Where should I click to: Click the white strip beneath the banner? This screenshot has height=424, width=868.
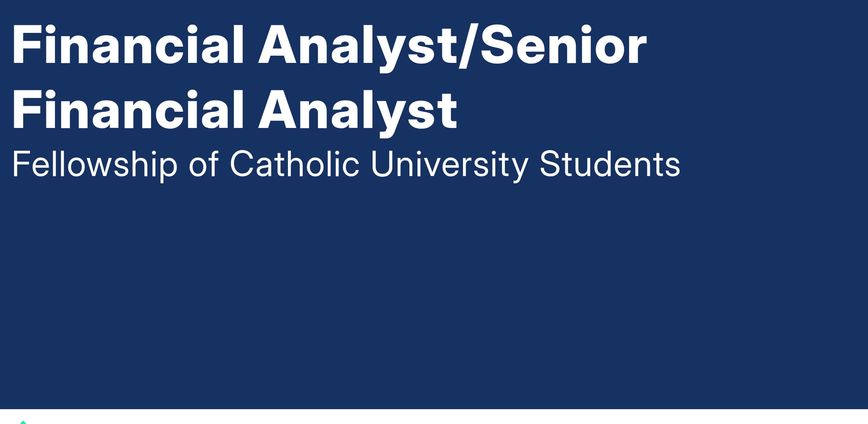tap(434, 417)
